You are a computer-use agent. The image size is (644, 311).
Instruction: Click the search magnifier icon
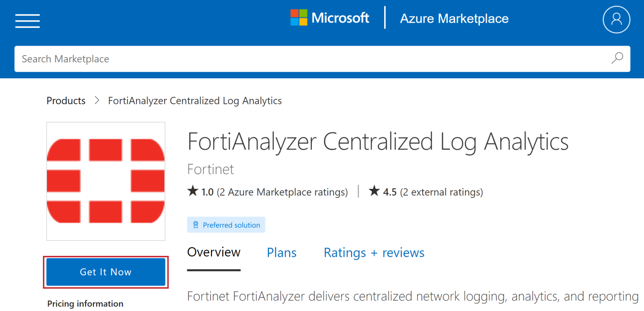tap(617, 58)
